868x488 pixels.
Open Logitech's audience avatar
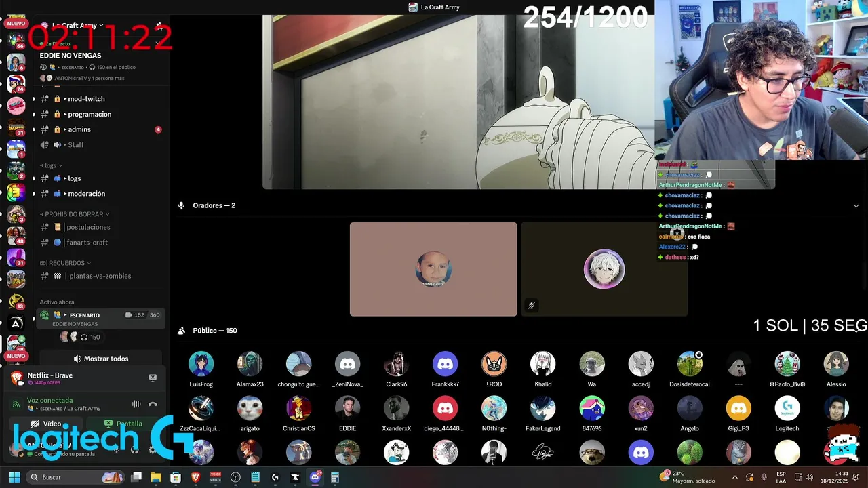[787, 408]
